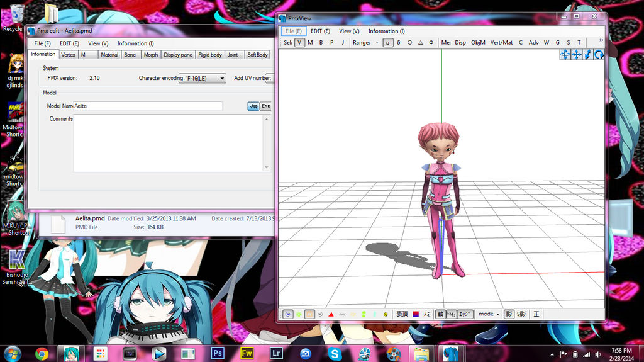Click the grey circle icon in bottom toolbar
Viewport: 644px width, 362px height.
pos(320,314)
